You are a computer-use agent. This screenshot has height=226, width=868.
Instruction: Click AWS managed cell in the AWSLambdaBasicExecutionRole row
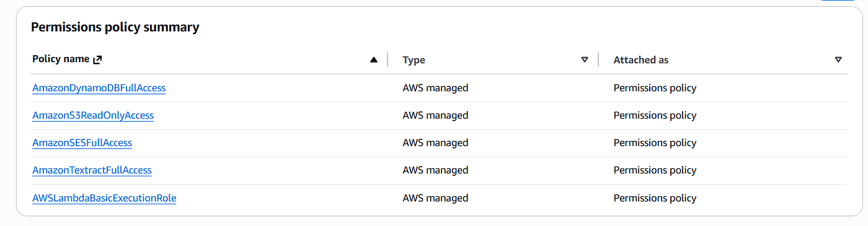click(435, 199)
